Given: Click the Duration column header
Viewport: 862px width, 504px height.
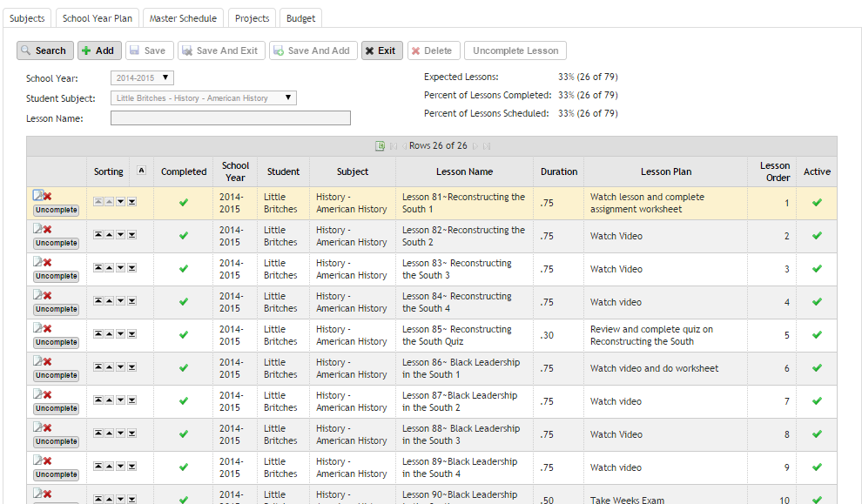Looking at the screenshot, I should pyautogui.click(x=558, y=171).
